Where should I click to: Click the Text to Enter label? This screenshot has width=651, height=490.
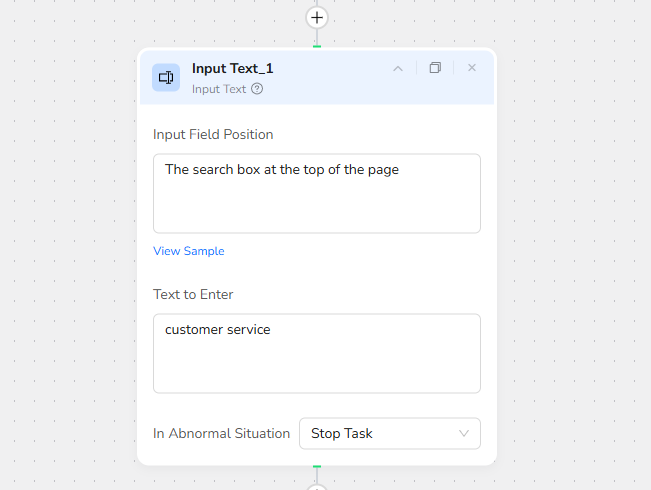(193, 294)
